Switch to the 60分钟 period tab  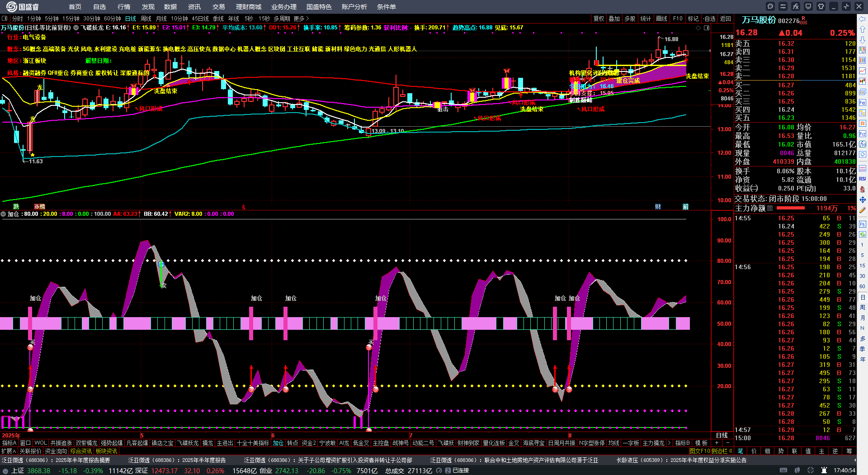(113, 19)
